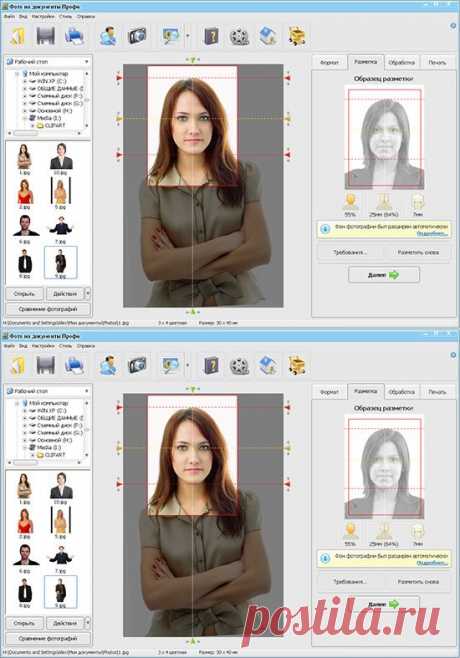Click the printer icon in bottom window toolbar
Viewport: 460px width, 658px height.
point(74,366)
